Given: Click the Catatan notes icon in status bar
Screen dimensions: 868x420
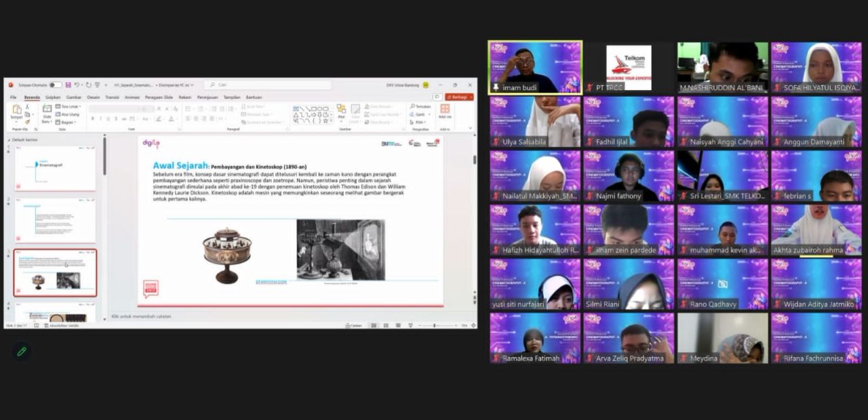Looking at the screenshot, I should pos(353,325).
